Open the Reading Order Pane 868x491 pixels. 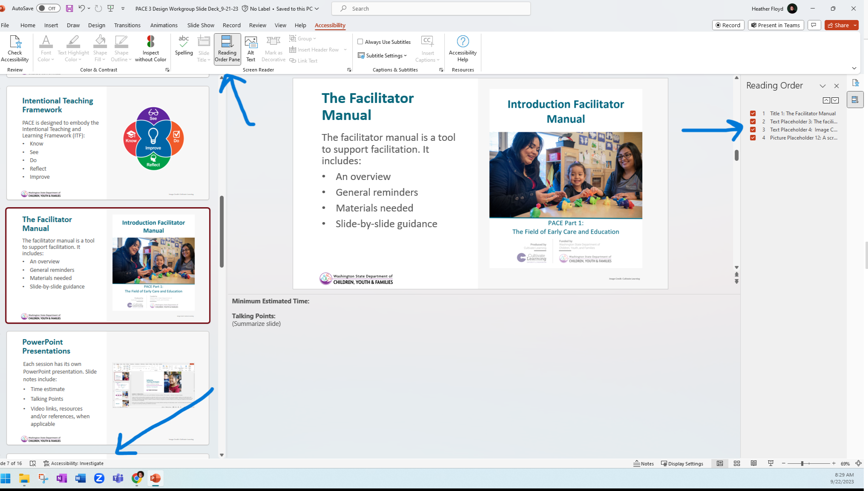tap(227, 48)
